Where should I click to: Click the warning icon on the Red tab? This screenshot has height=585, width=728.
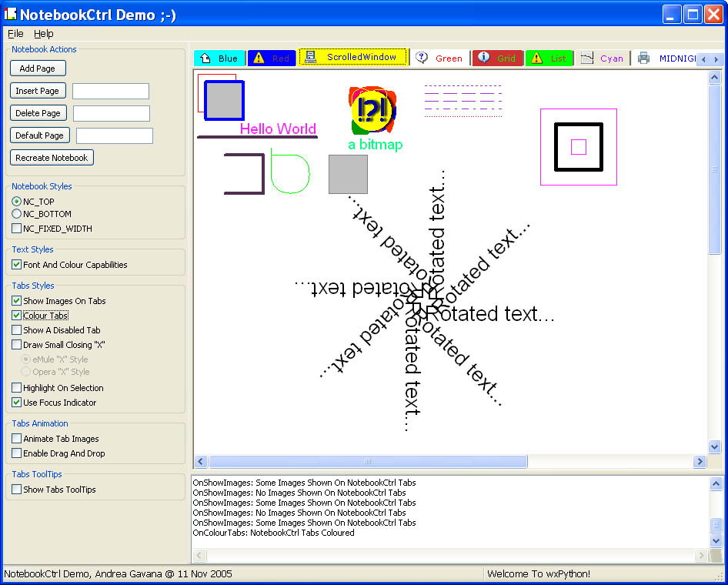point(259,58)
